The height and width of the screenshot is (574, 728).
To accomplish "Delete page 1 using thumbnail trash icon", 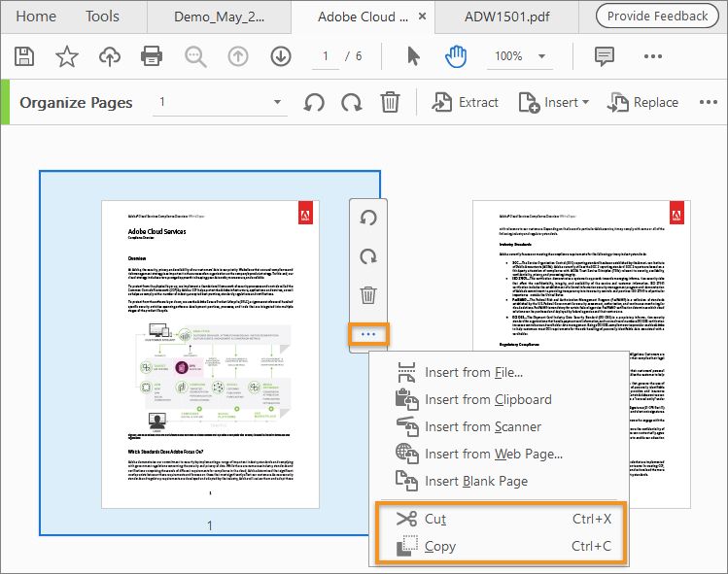I will (368, 295).
